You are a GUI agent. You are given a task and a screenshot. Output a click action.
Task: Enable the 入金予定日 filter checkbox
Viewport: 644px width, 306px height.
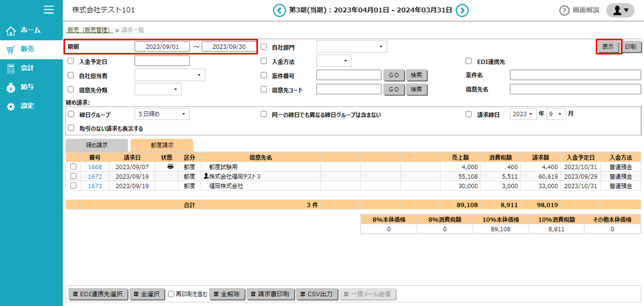point(71,61)
